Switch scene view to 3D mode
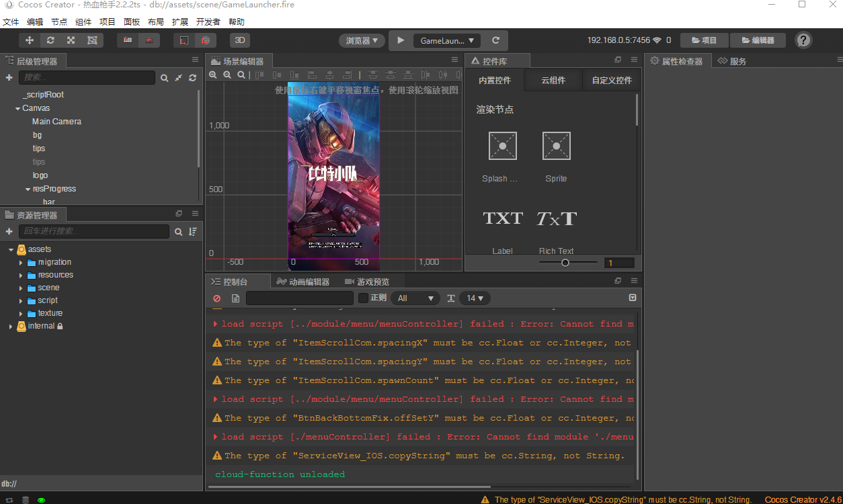 (x=240, y=40)
